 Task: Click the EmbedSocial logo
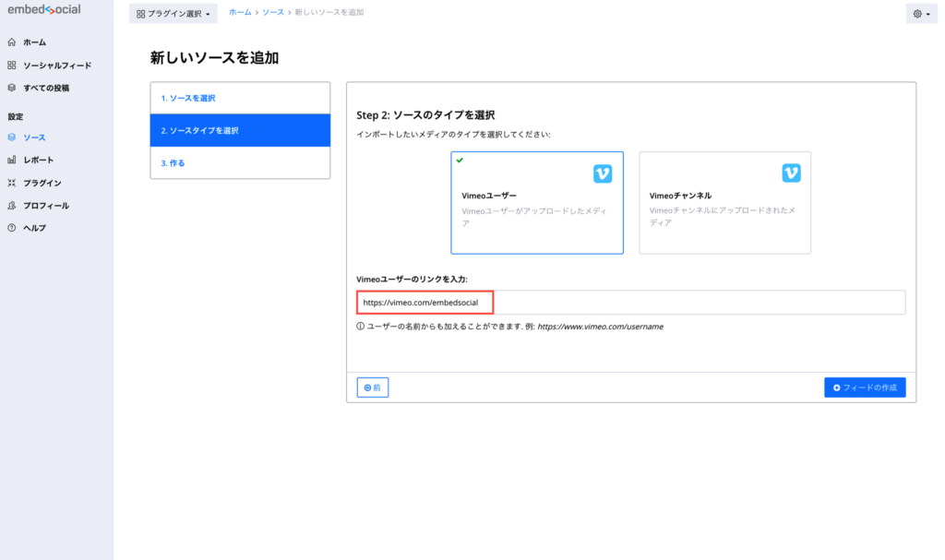pyautogui.click(x=44, y=9)
